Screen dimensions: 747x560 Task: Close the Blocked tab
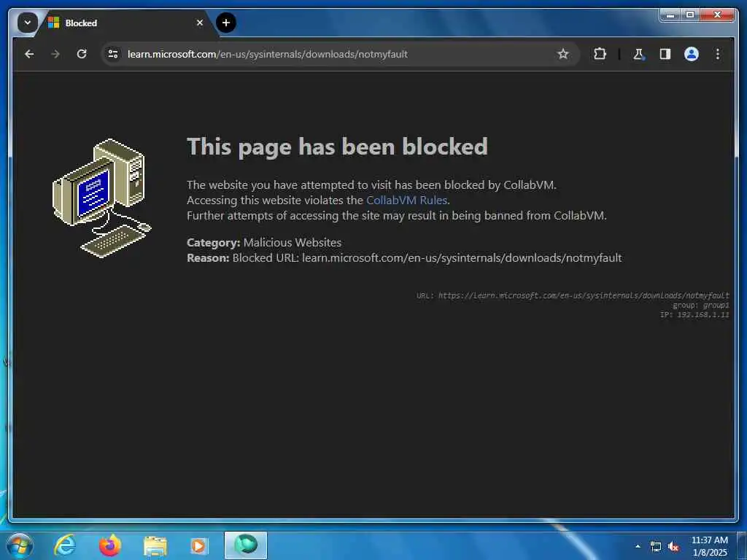(x=200, y=23)
